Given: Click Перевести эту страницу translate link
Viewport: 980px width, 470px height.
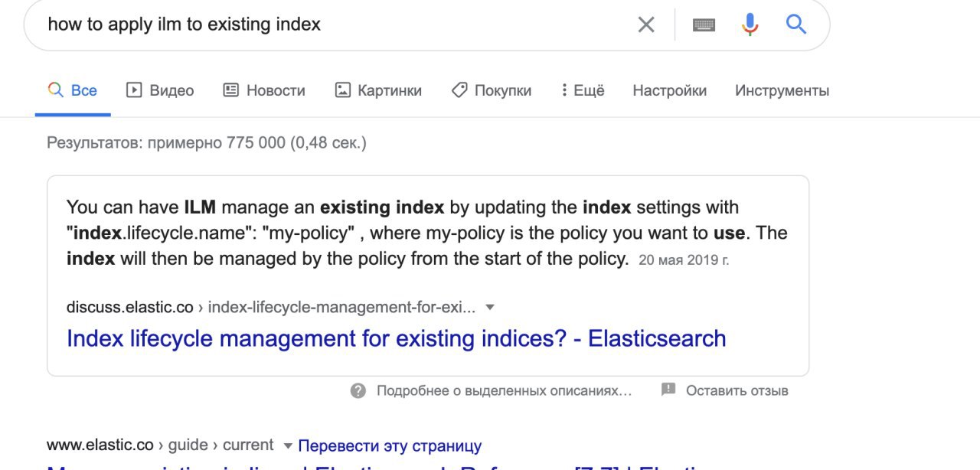Looking at the screenshot, I should (x=390, y=446).
